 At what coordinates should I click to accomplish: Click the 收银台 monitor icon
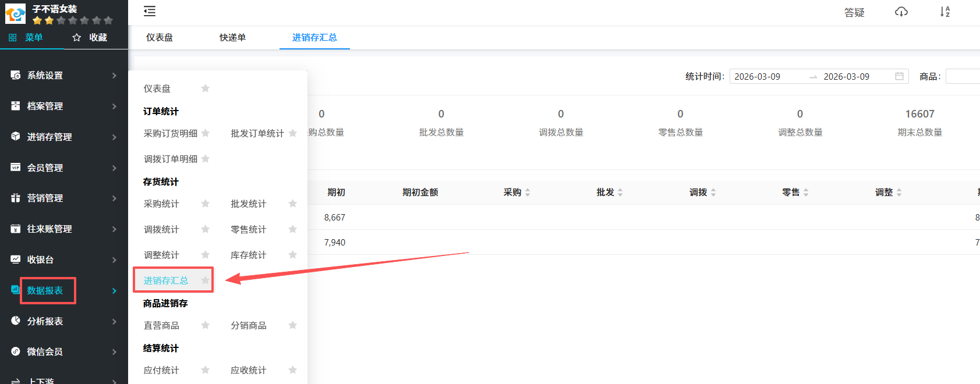(16, 259)
